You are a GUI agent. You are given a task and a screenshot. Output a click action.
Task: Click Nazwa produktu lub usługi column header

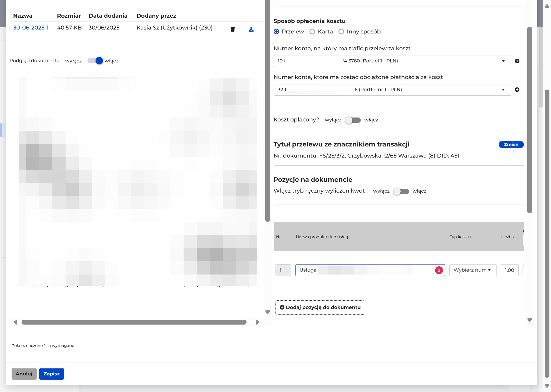(x=322, y=237)
